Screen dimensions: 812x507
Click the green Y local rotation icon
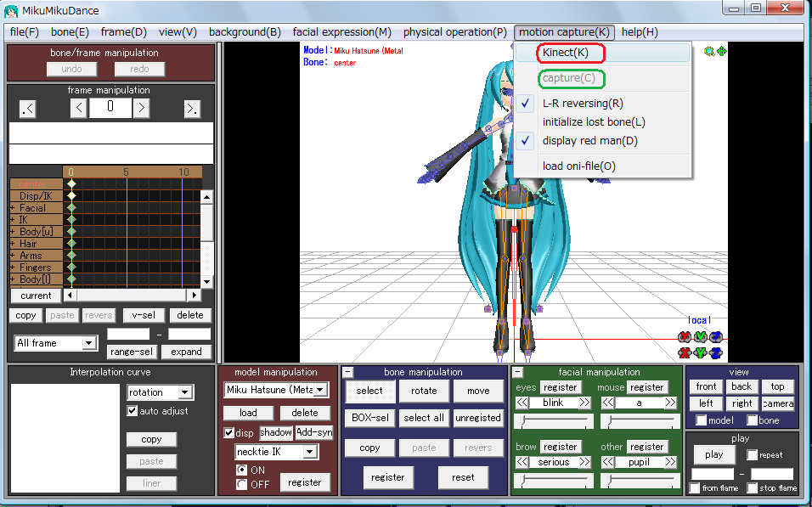[700, 337]
